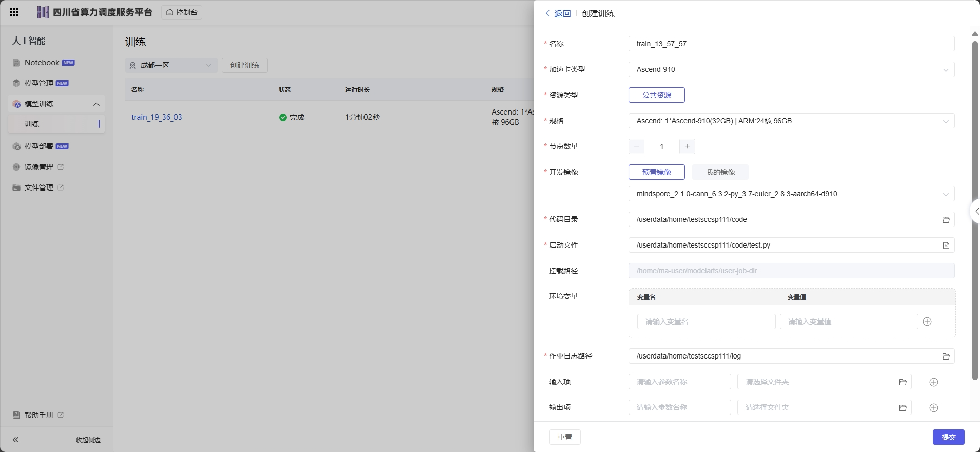Add 输出项 row with plus icon
980x452 pixels.
934,408
